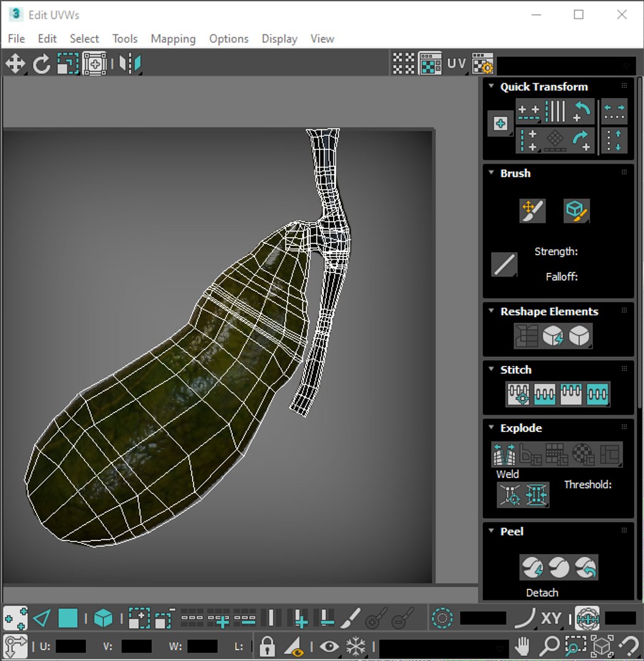Select the Scale selected subobjects tool
Image resolution: width=644 pixels, height=661 pixels.
pyautogui.click(x=68, y=64)
